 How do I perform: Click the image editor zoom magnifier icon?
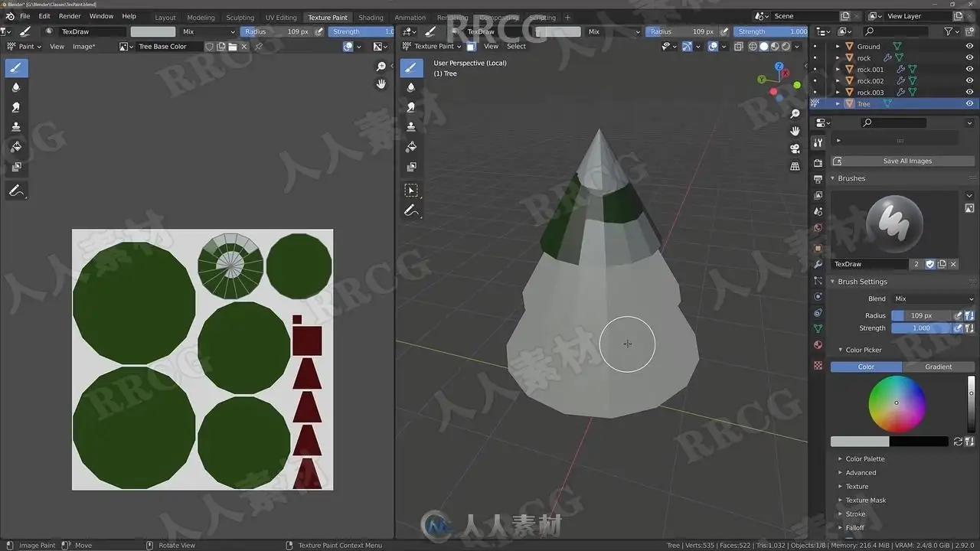(381, 67)
